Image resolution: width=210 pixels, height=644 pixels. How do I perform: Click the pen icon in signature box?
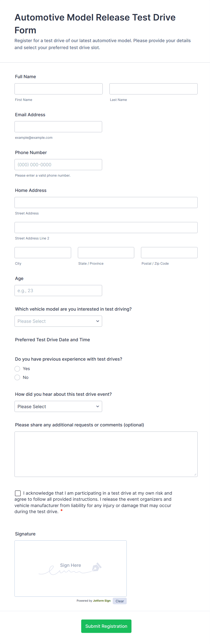point(96,567)
